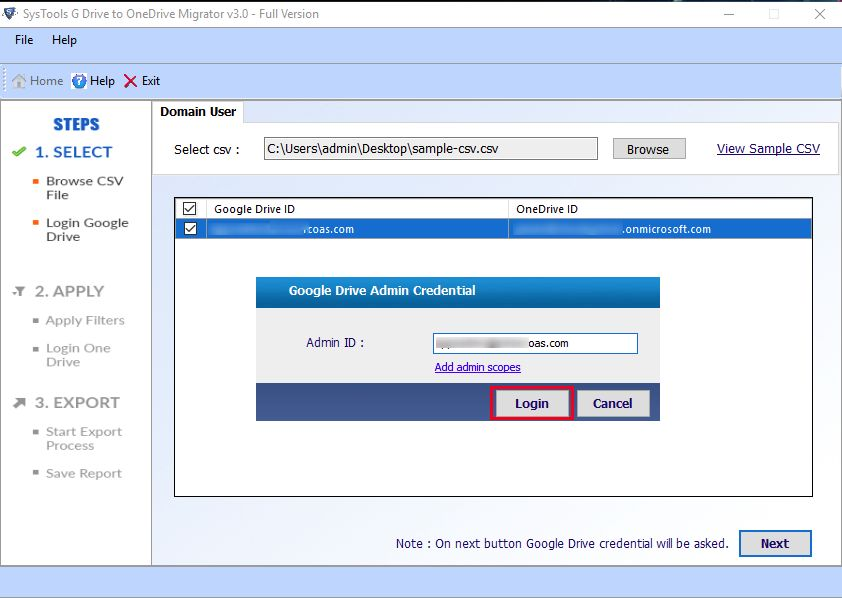Screen dimensions: 842x598
Task: Click the Admin ID input field
Action: [535, 344]
